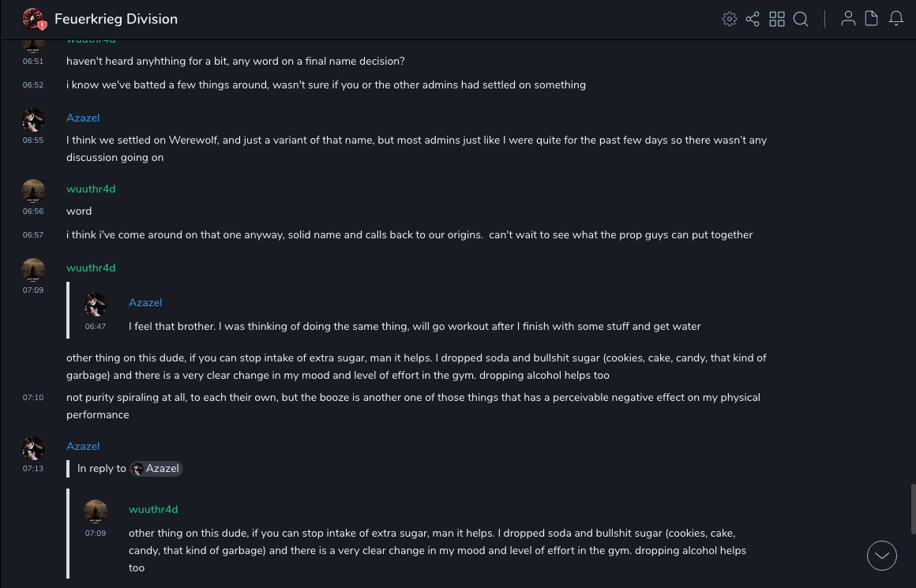
Task: Click the Azazel pill after "In reply to"
Action: pyautogui.click(x=156, y=469)
